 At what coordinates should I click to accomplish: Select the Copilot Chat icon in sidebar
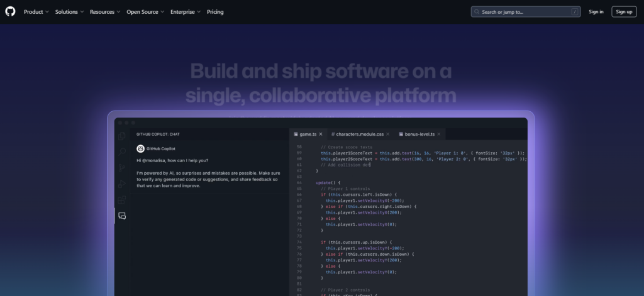tap(122, 216)
